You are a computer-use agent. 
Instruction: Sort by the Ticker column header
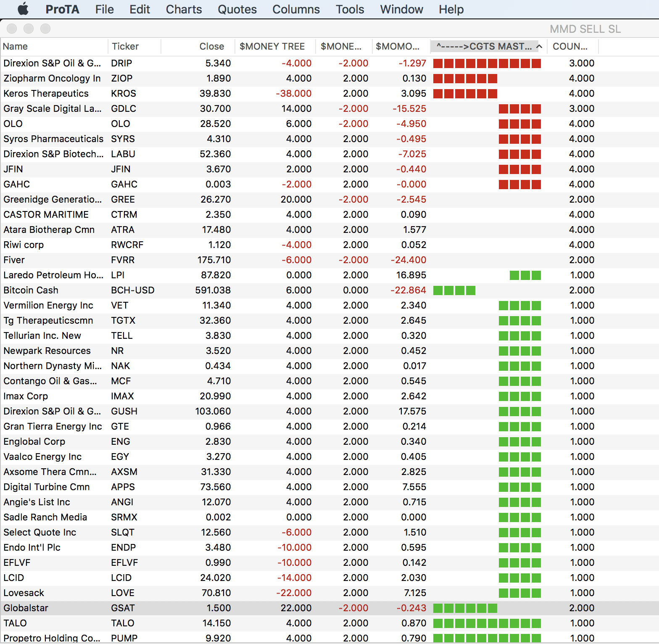[125, 46]
